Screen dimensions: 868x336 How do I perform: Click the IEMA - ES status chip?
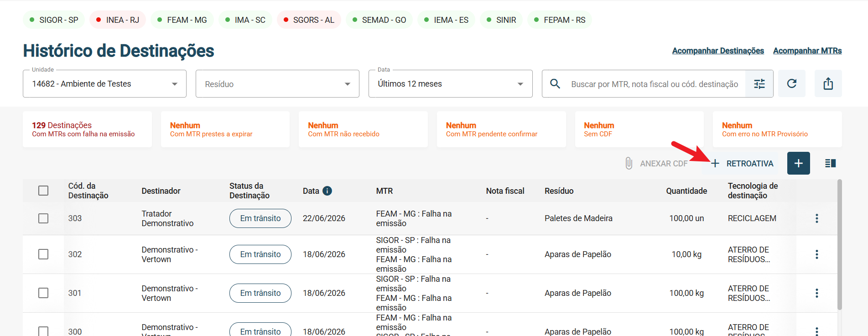(446, 20)
